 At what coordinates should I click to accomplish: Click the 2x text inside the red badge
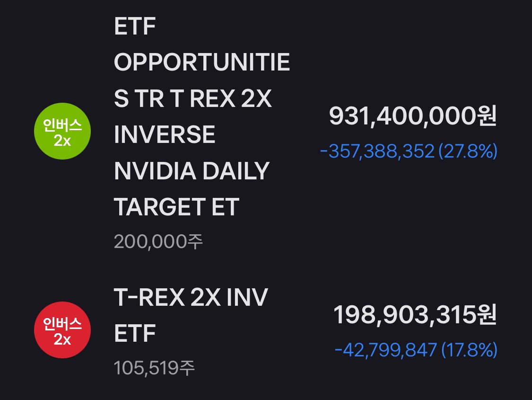point(62,338)
